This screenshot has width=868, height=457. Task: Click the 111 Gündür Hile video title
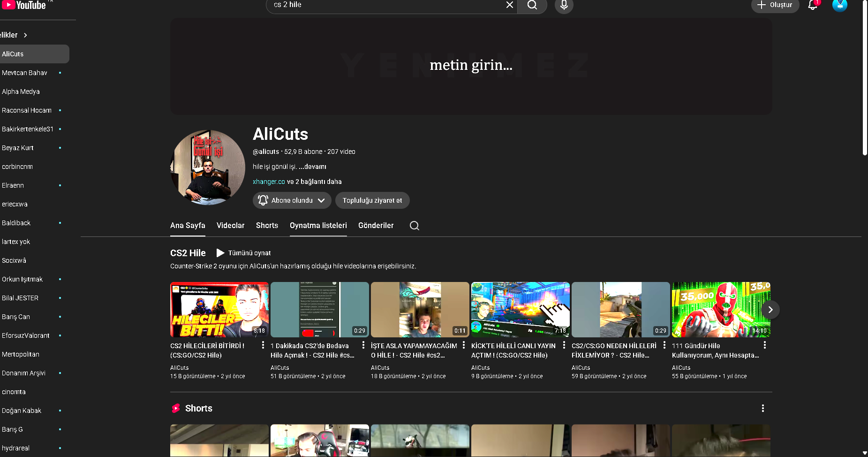tap(716, 350)
